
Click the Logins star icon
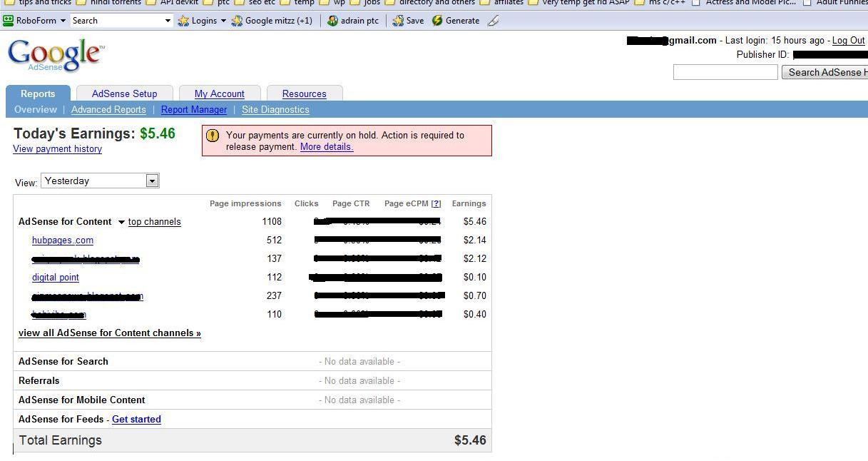click(183, 21)
